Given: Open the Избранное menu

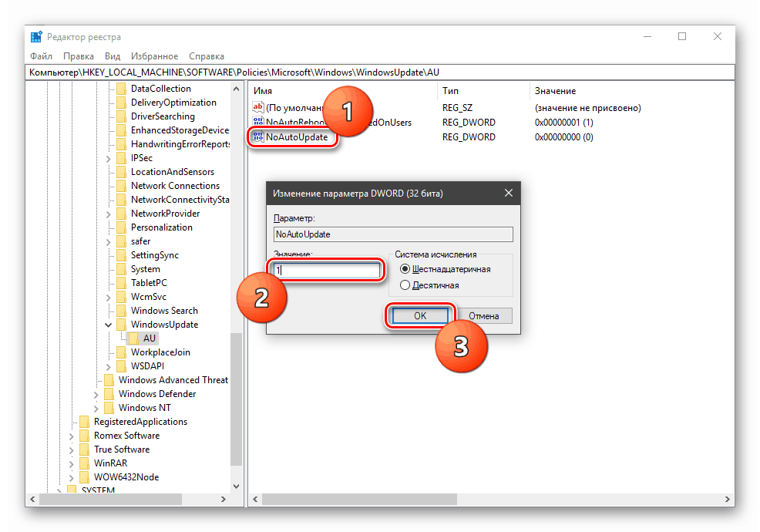Looking at the screenshot, I should [155, 56].
